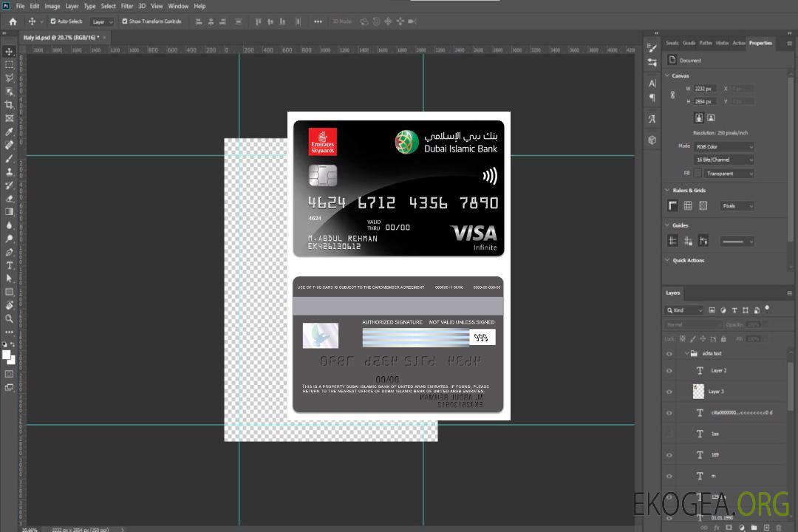The height and width of the screenshot is (532, 798).
Task: Hide Layer 2 using its eye icon
Action: [669, 371]
